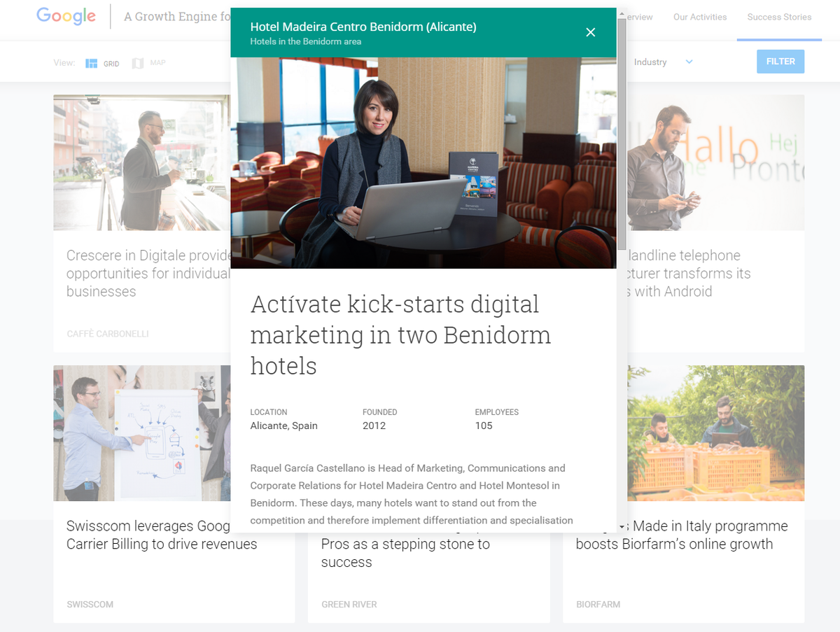
Task: Open the Biorfarm orchard image
Action: [x=715, y=433]
